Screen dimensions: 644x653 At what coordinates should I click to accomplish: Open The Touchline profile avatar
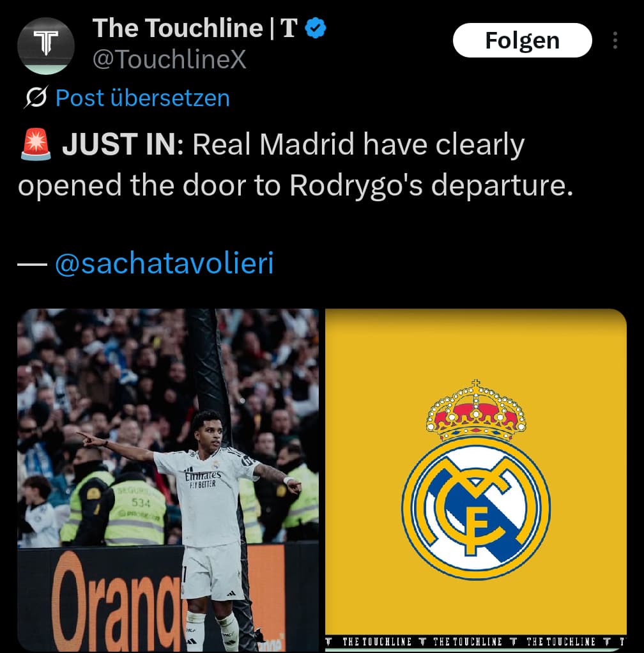[46, 46]
